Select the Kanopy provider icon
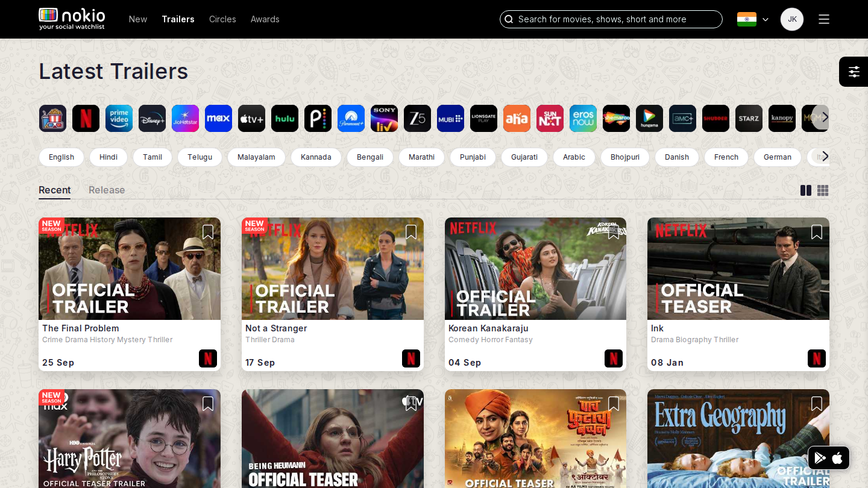This screenshot has height=488, width=868. coord(782,118)
